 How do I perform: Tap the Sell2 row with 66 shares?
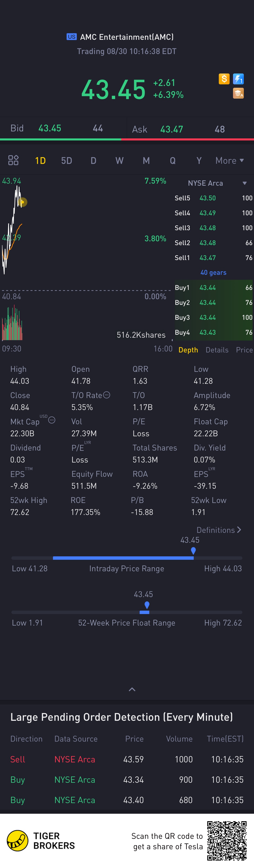pos(213,243)
